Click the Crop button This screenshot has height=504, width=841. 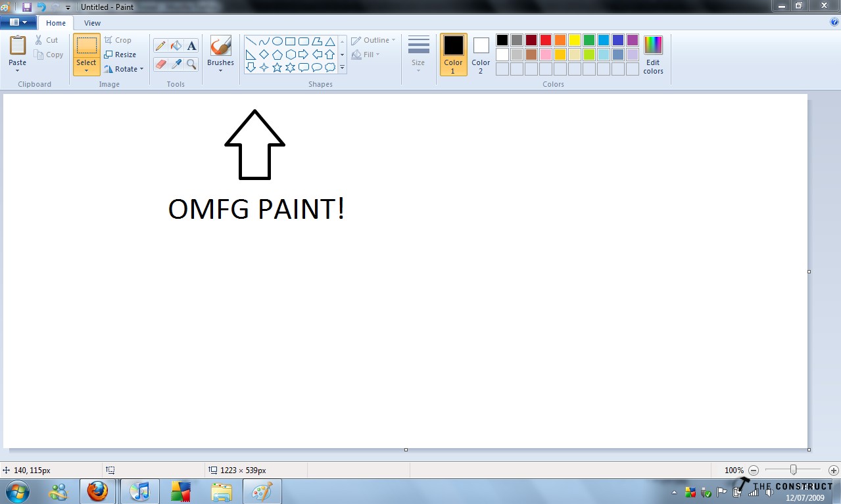[x=118, y=40]
